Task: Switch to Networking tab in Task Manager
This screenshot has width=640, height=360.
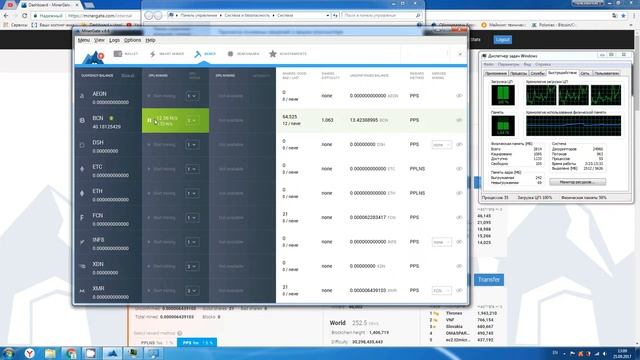Action: click(x=585, y=73)
